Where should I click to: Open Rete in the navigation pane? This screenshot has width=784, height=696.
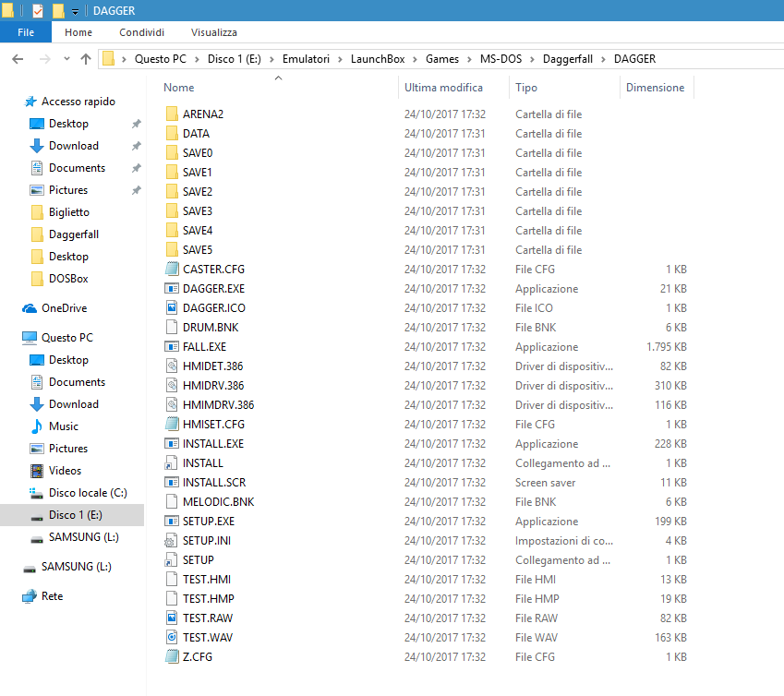click(x=42, y=596)
